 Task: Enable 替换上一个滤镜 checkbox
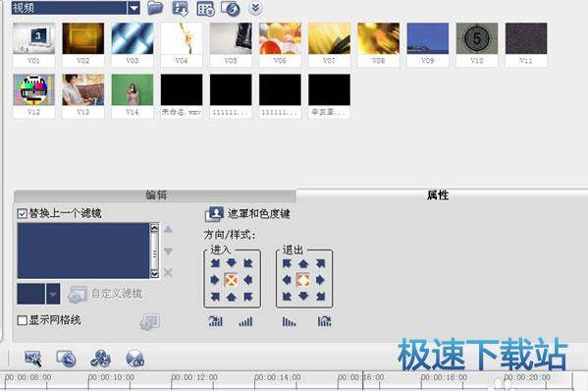click(x=23, y=213)
